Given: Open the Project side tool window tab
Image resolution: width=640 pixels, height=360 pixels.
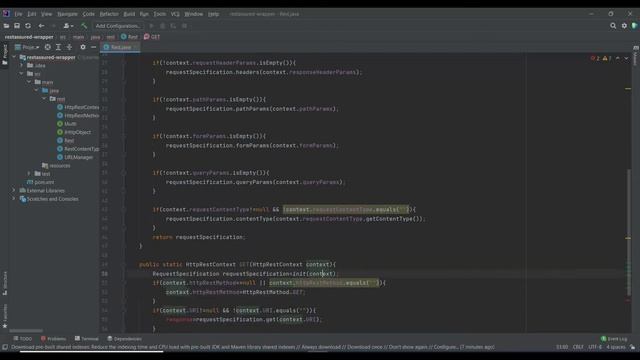Looking at the screenshot, I should pyautogui.click(x=4, y=54).
